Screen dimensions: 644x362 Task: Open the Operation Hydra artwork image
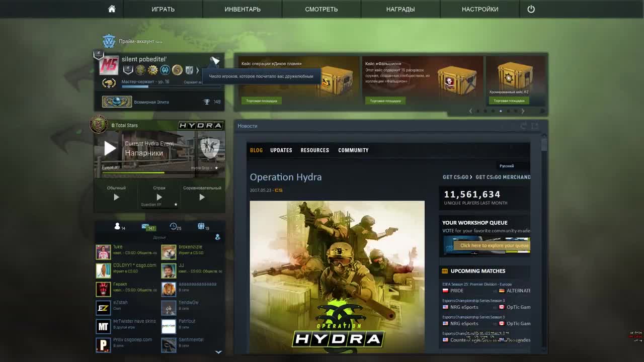click(x=337, y=277)
